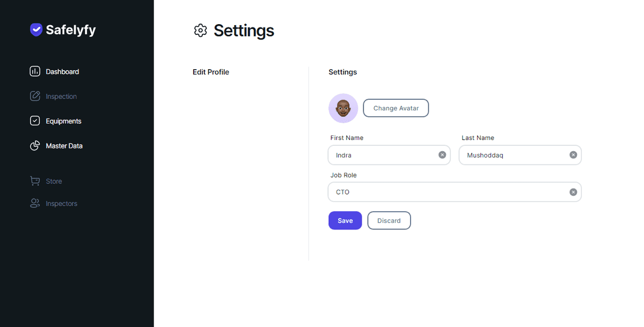Focus the Job Role input field
This screenshot has height=327, width=644.
[448, 192]
